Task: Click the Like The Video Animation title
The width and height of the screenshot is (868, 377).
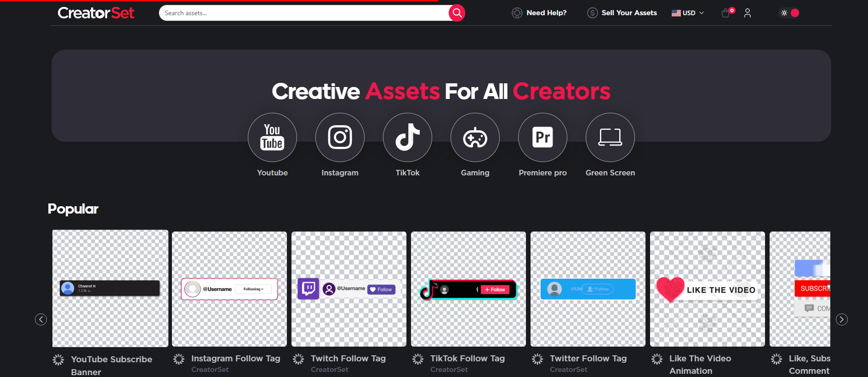Action: coord(700,364)
